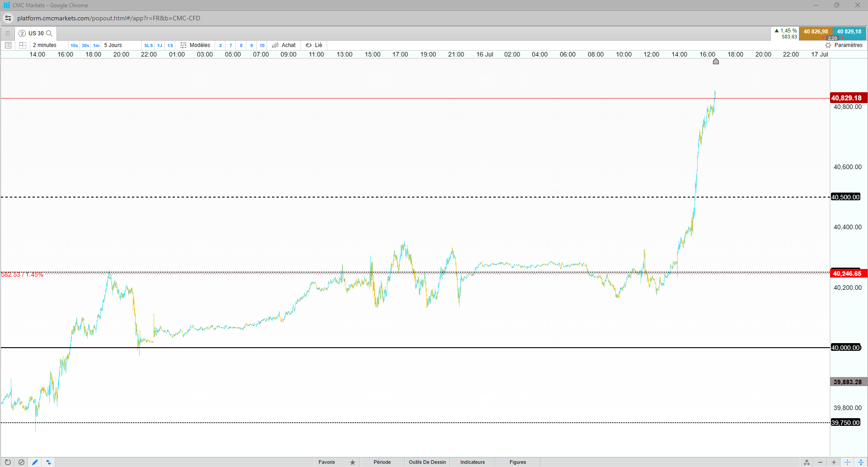The height and width of the screenshot is (467, 868).
Task: Click the search magnifier beside US 30
Action: [x=50, y=33]
